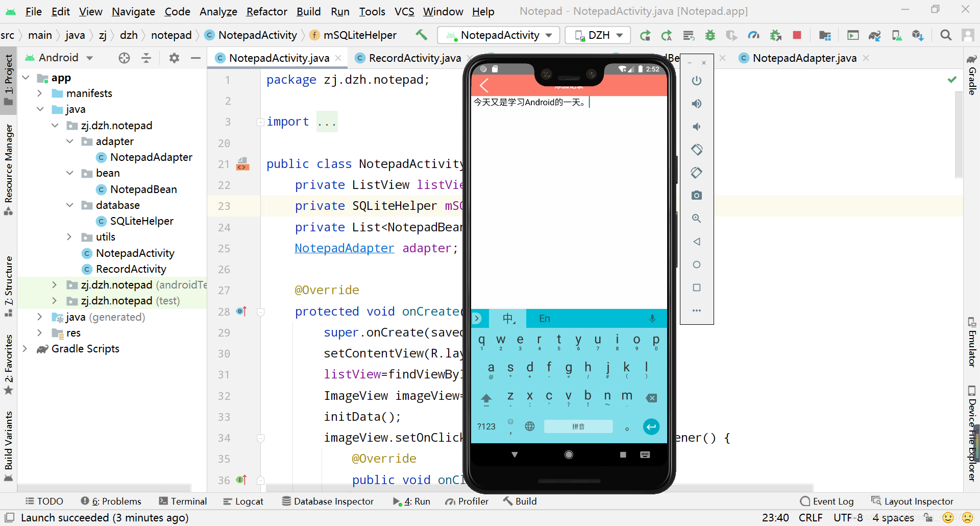This screenshot has height=526, width=980.
Task: Collapse the bean package
Action: pos(69,173)
